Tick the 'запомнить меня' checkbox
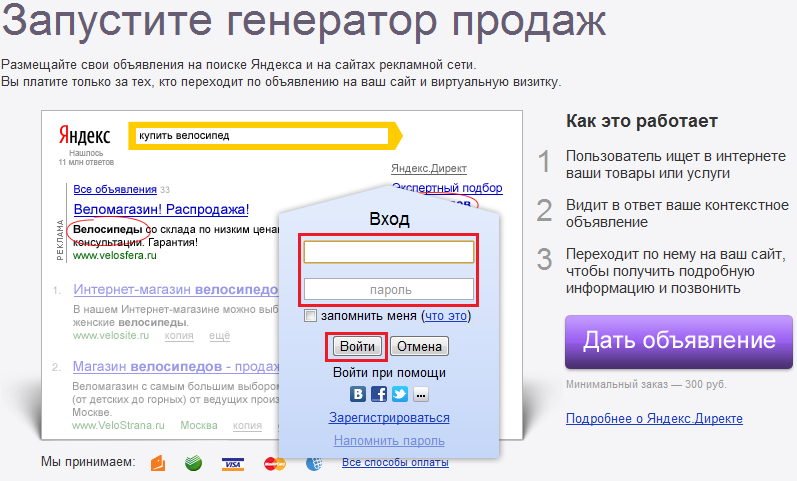The height and width of the screenshot is (481, 797). coord(310,316)
